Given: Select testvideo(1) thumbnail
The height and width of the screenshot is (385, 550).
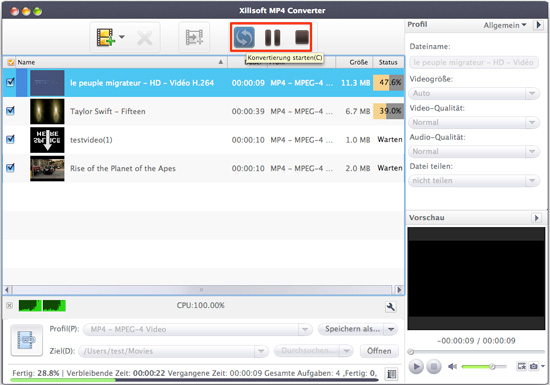Looking at the screenshot, I should pos(47,140).
